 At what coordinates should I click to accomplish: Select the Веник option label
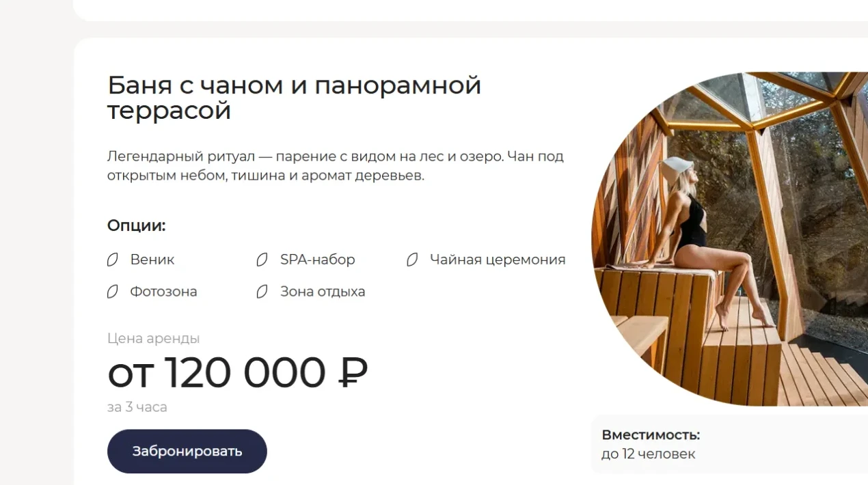(152, 260)
